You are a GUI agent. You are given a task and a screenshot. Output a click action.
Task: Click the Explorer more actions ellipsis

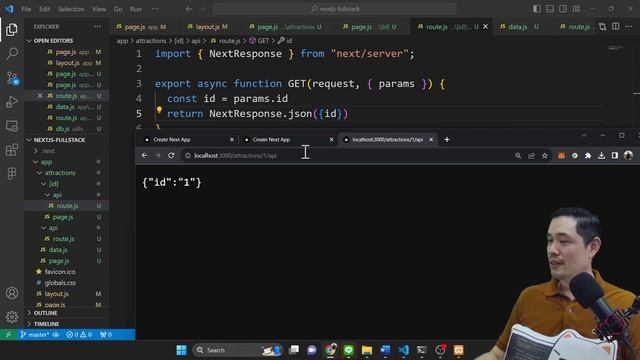[x=97, y=27]
